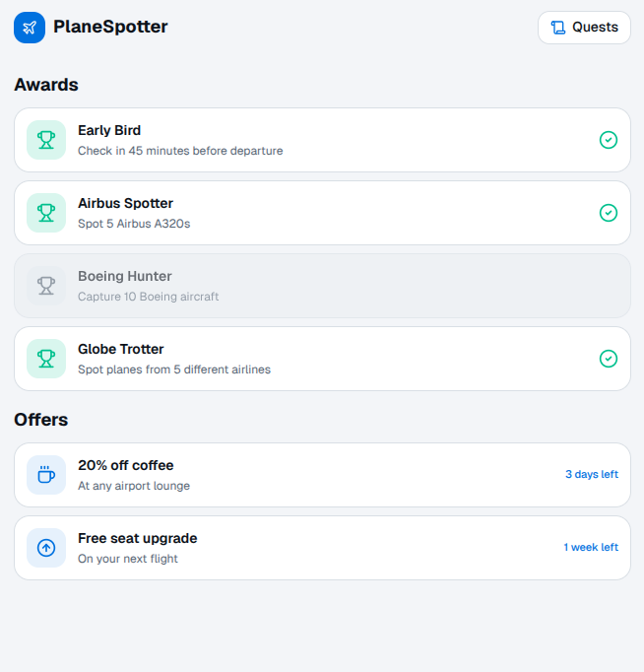
Task: Click the PlaneSpotter airplane logo icon
Action: point(30,28)
